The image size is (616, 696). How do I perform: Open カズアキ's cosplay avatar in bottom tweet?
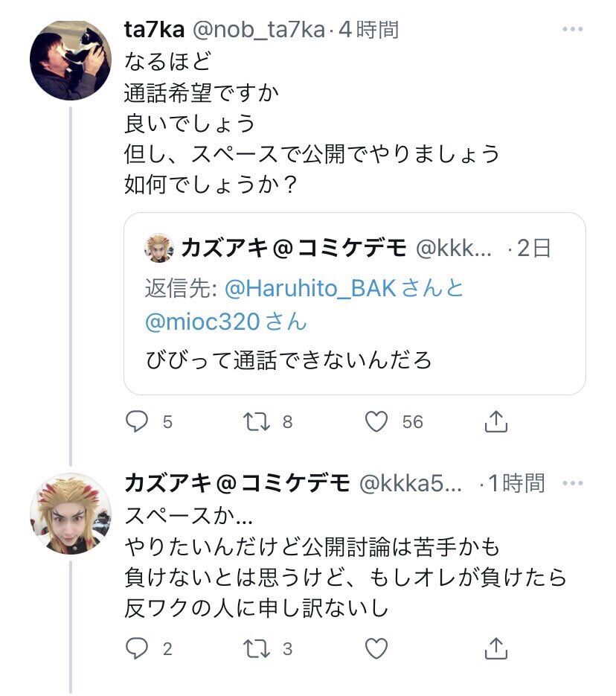click(x=71, y=514)
